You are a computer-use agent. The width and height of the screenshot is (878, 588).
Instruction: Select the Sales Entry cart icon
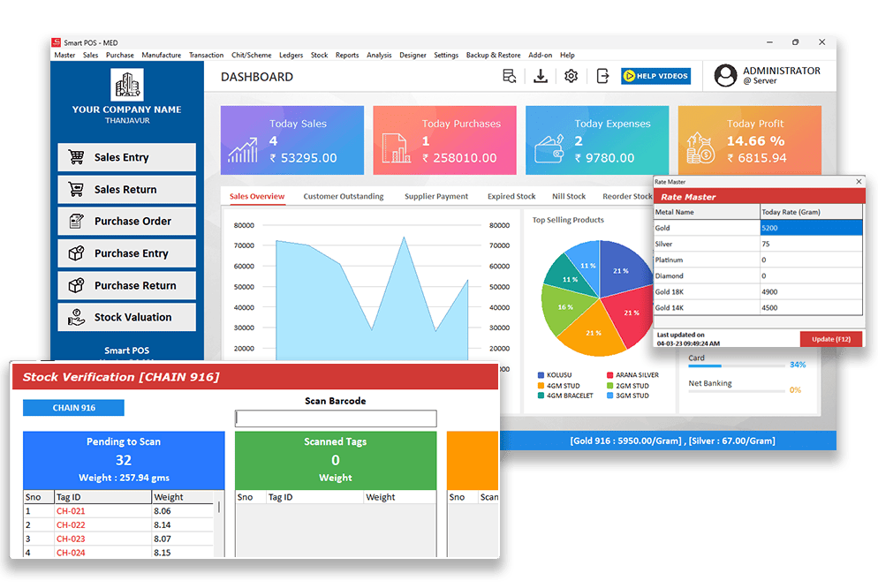click(x=79, y=157)
